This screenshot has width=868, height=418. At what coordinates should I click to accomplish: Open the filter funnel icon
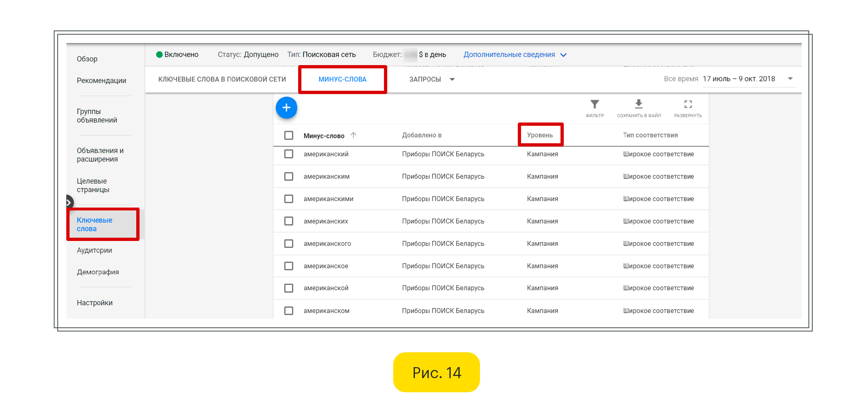(x=594, y=105)
